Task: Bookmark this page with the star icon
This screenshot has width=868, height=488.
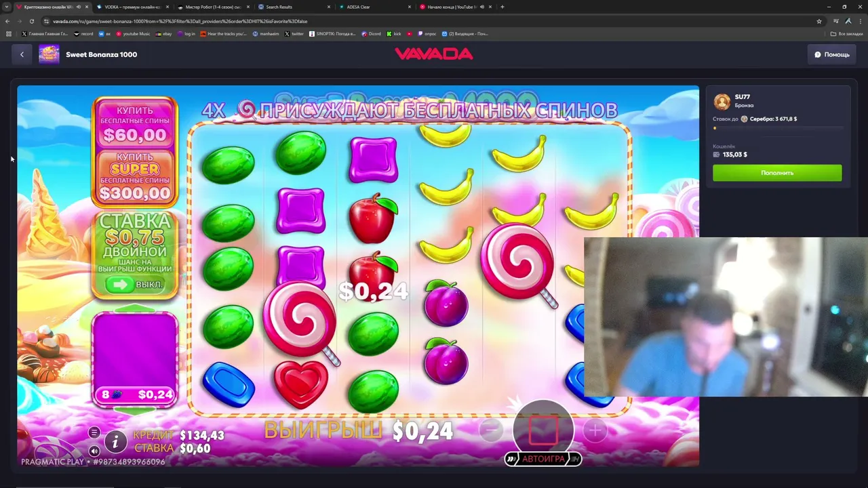Action: click(x=819, y=21)
